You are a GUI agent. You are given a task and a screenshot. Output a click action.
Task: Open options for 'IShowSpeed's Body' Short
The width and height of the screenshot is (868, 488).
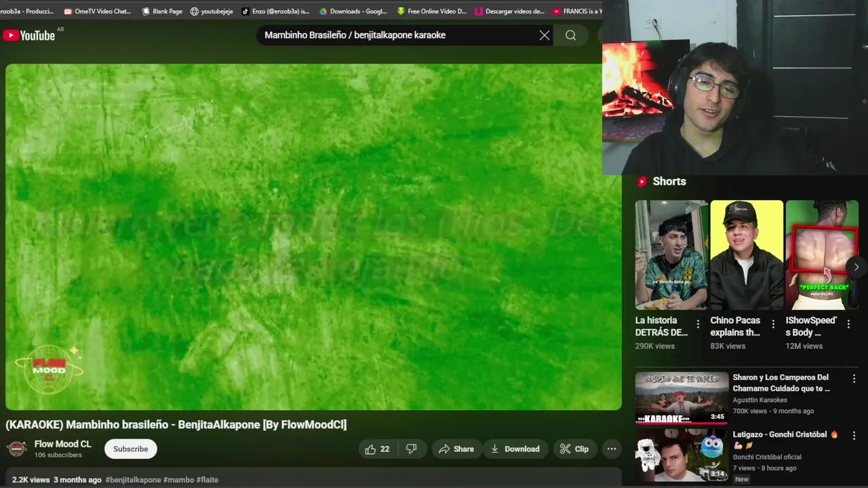pyautogui.click(x=848, y=325)
